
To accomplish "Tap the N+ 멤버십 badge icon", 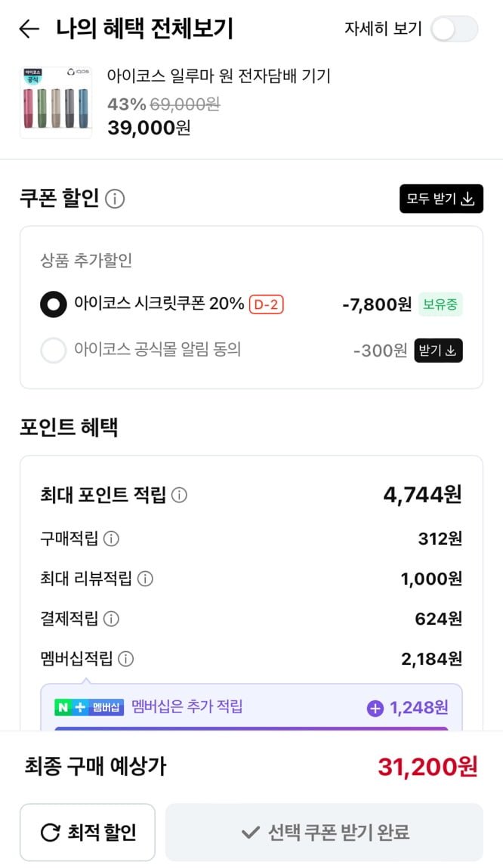I will (x=89, y=708).
